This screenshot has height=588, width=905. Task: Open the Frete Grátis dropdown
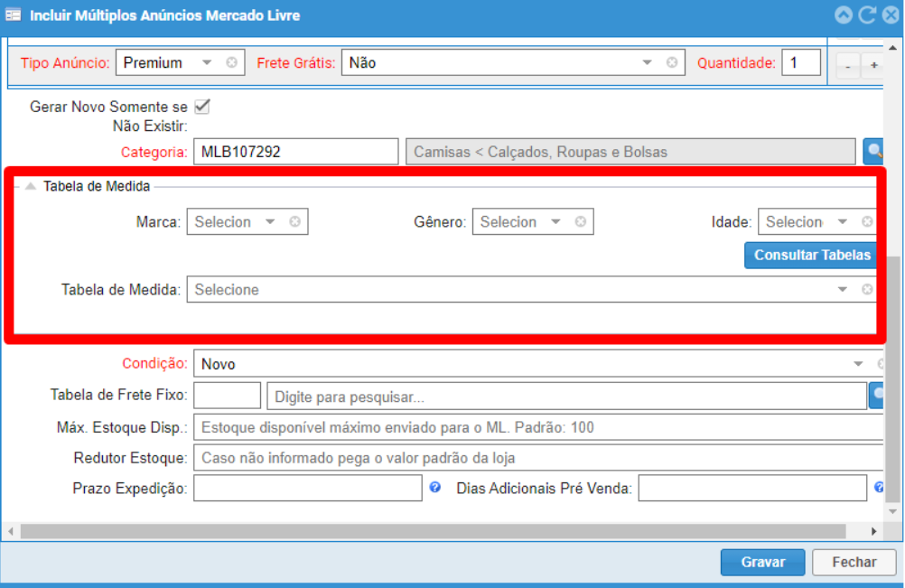[647, 62]
